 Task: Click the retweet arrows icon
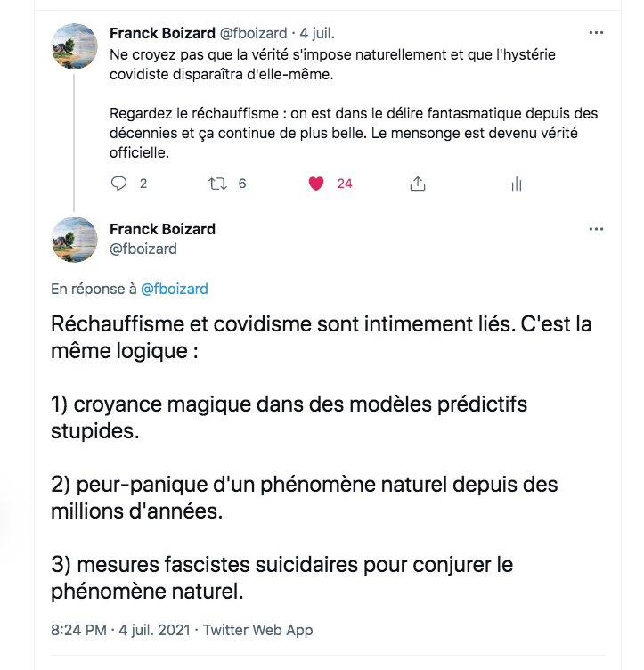217,184
